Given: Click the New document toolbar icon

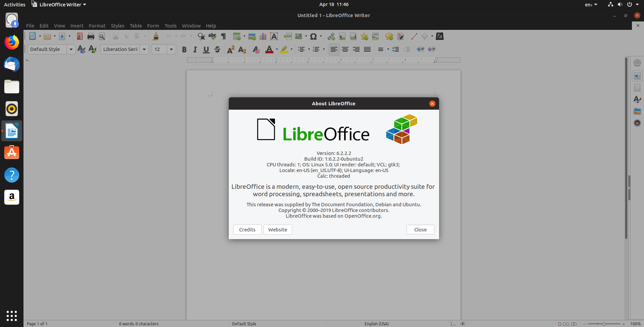Looking at the screenshot, I should 33,36.
